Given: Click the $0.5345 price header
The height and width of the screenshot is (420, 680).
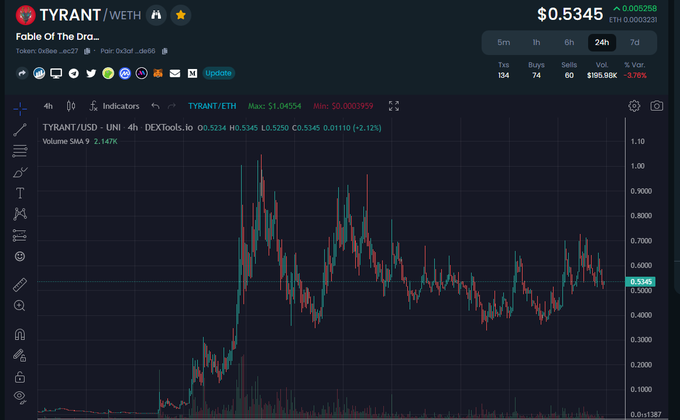Looking at the screenshot, I should coord(570,14).
